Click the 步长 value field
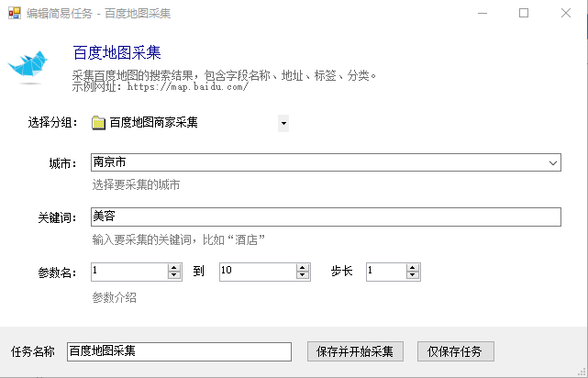 (386, 272)
